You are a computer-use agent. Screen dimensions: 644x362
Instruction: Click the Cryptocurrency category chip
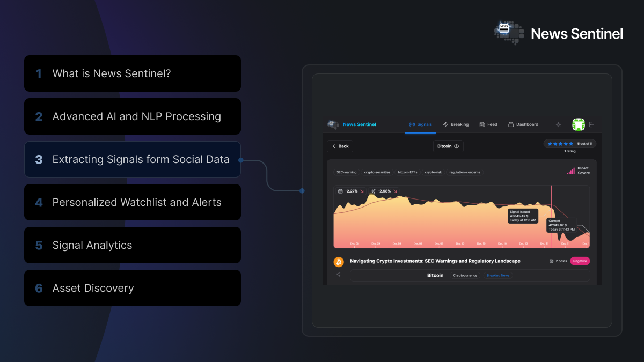click(x=465, y=275)
